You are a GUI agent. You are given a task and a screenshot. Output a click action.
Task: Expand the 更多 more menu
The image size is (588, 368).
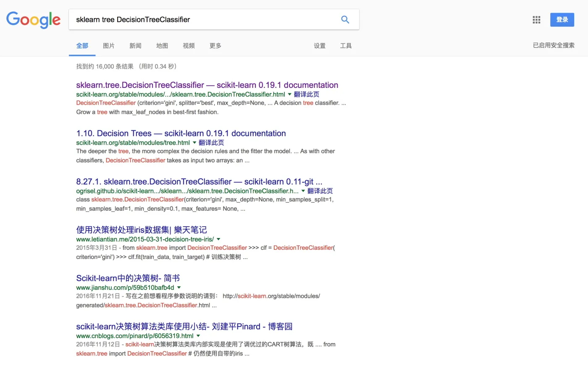pyautogui.click(x=215, y=46)
